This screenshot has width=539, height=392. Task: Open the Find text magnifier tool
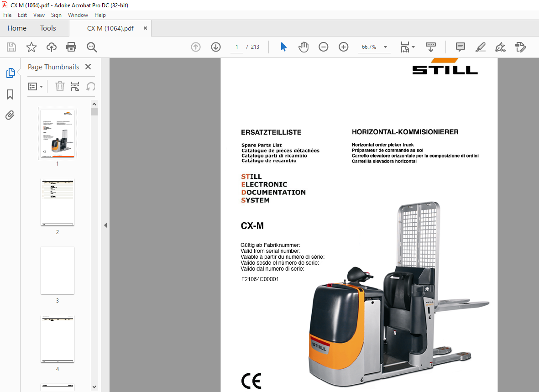pos(92,47)
